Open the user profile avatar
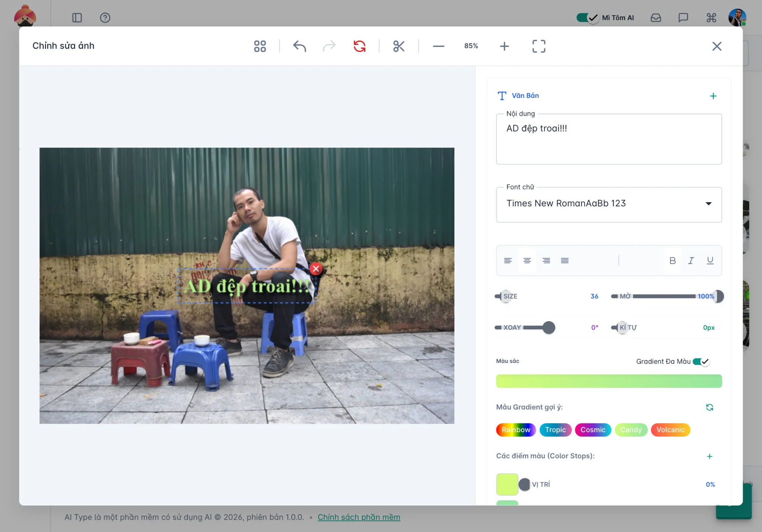Image resolution: width=762 pixels, height=532 pixels. click(x=737, y=17)
